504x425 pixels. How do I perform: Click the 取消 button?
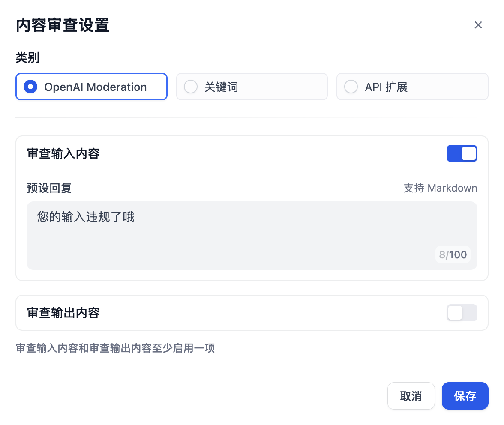point(411,396)
